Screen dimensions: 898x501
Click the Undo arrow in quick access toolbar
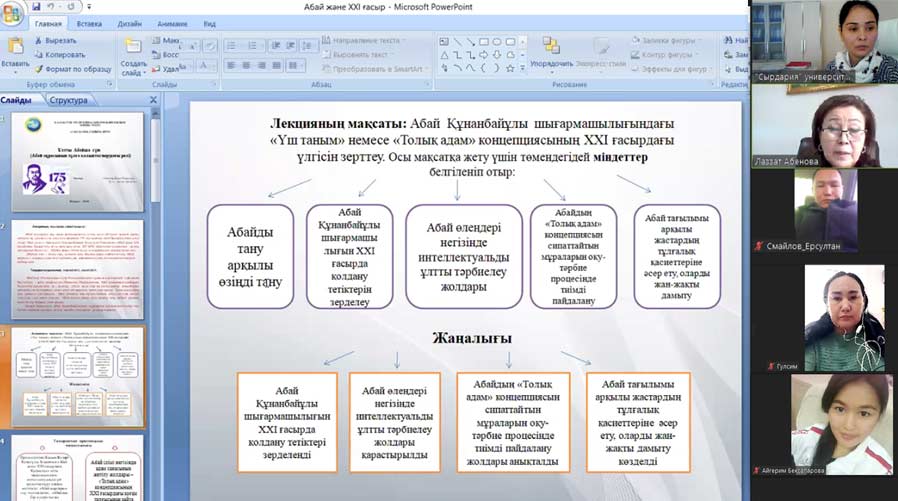coord(52,6)
